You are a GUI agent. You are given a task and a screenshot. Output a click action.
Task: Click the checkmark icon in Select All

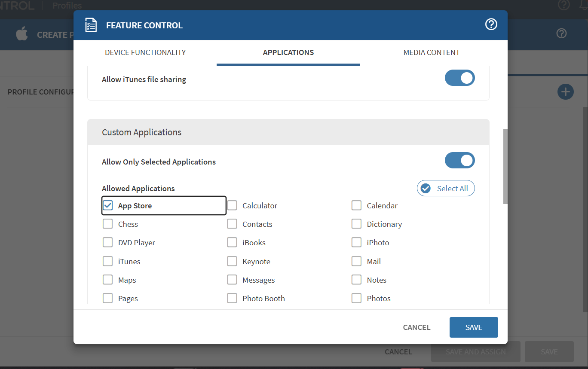[426, 189]
